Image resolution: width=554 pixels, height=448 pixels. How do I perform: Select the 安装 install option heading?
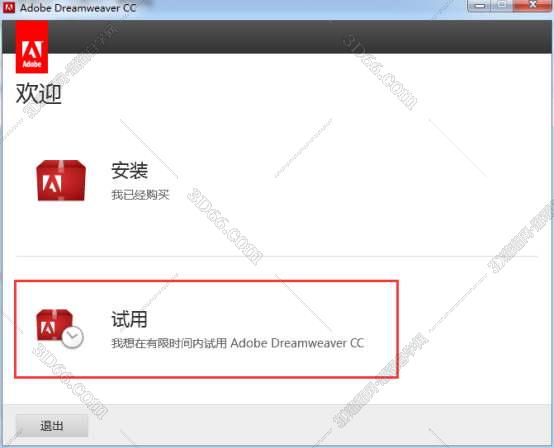pyautogui.click(x=130, y=170)
